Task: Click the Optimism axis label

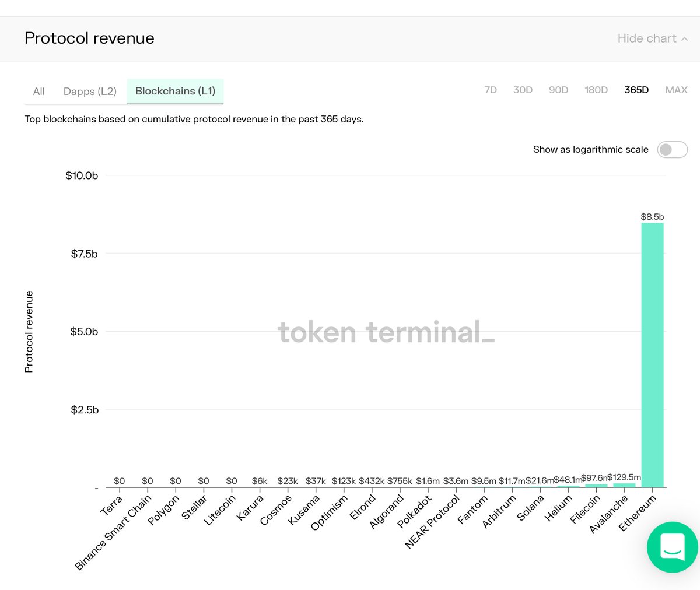Action: point(330,512)
